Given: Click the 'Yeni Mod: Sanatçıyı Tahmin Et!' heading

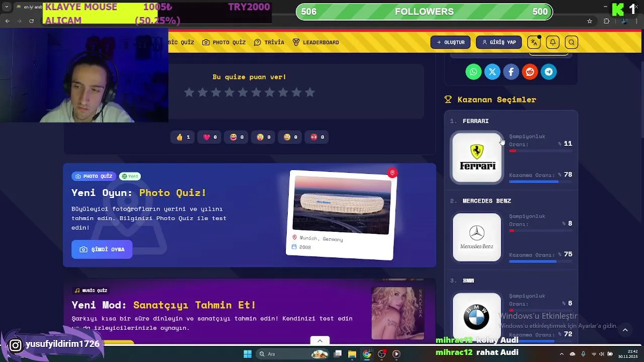Looking at the screenshot, I should pyautogui.click(x=164, y=305).
